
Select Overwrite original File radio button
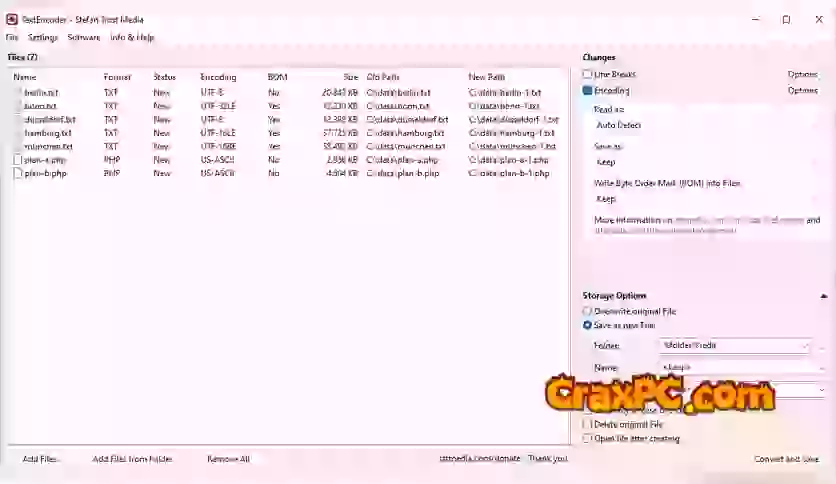pos(588,312)
